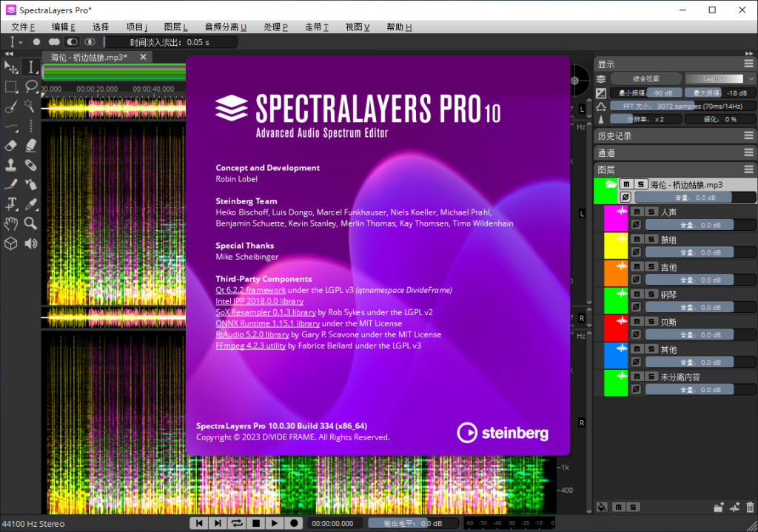
Task: Open the SoX Resampler 0.1.3 library link
Action: click(266, 312)
